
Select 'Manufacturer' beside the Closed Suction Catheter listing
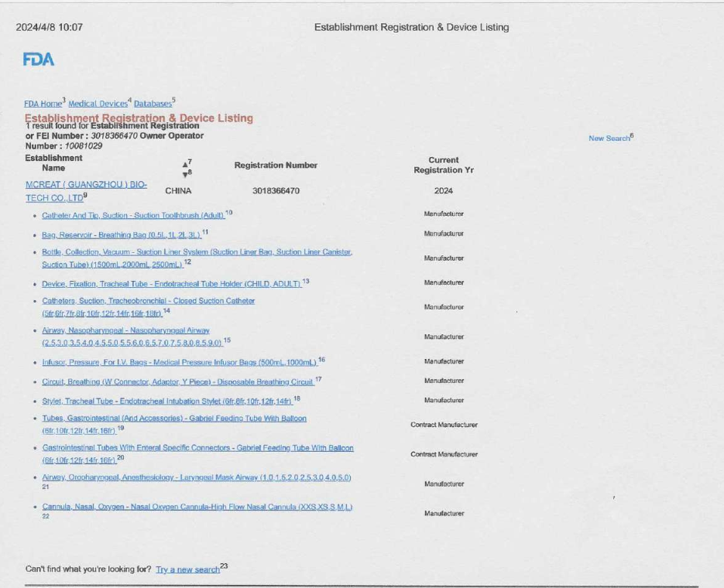tap(444, 307)
